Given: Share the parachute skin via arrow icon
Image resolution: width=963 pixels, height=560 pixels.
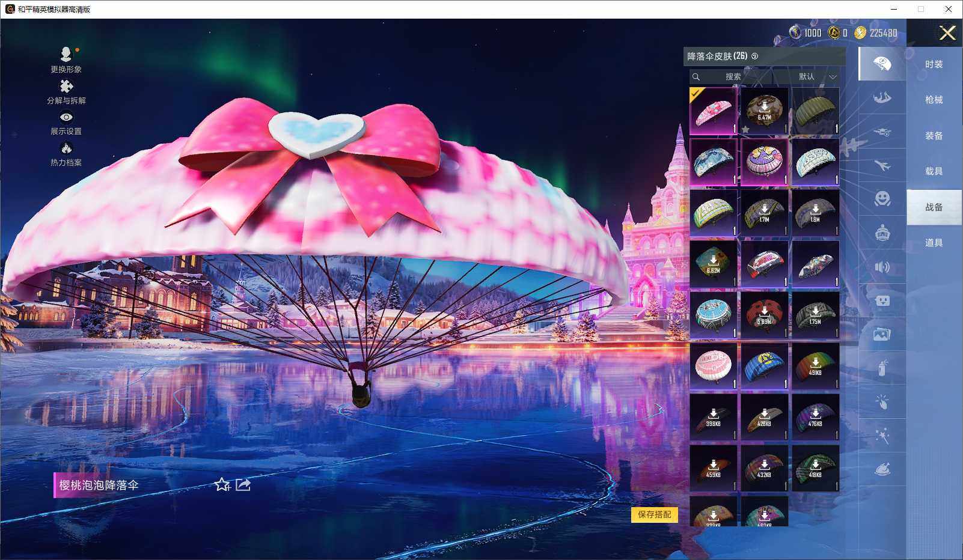Looking at the screenshot, I should click(243, 484).
